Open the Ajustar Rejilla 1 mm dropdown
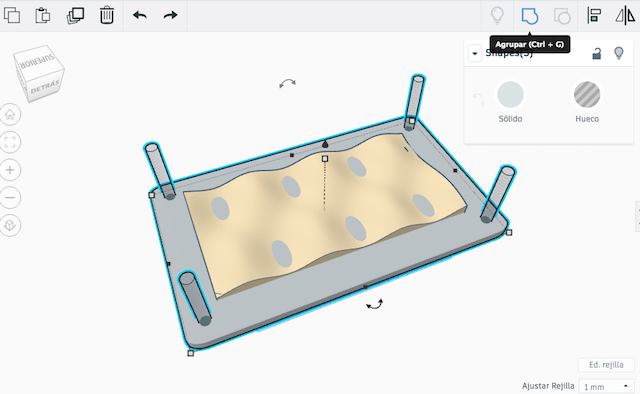640x394 pixels. (606, 386)
